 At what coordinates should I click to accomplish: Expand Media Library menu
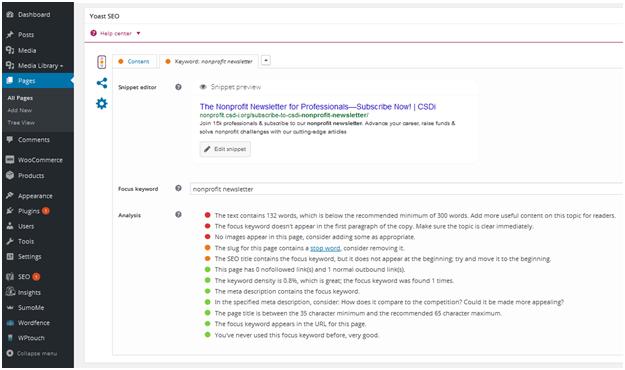tap(41, 66)
